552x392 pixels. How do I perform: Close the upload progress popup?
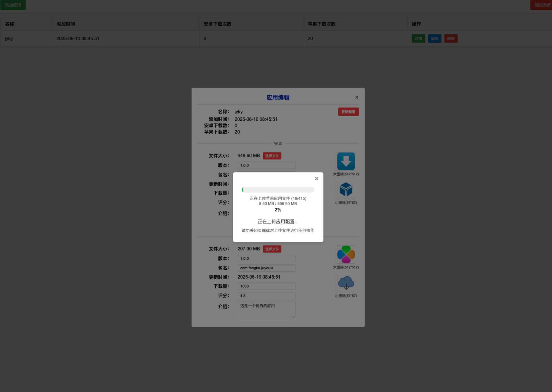click(x=317, y=179)
